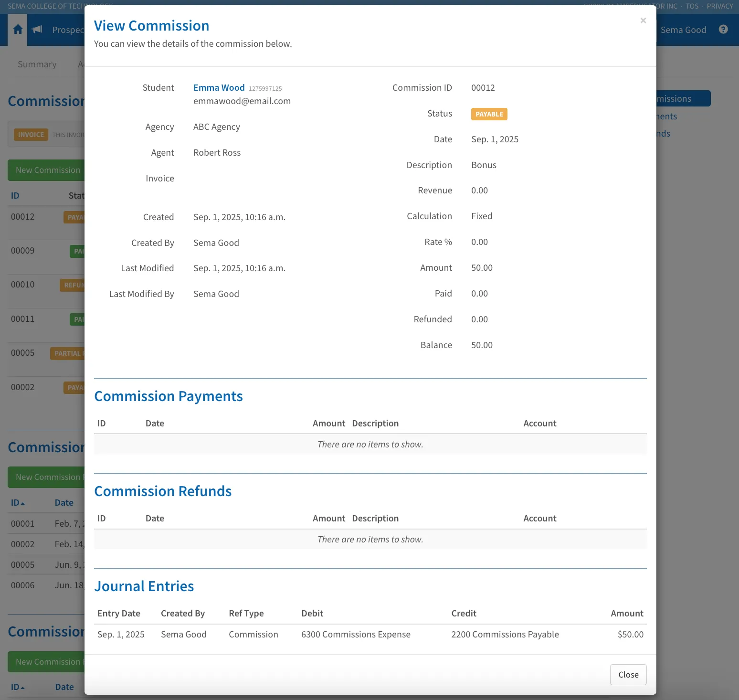Open the TOS link in the header

692,6
